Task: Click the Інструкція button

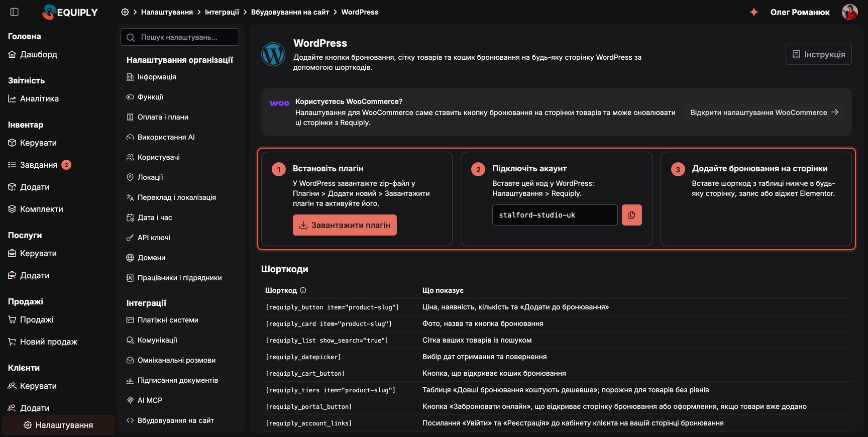Action: (818, 54)
